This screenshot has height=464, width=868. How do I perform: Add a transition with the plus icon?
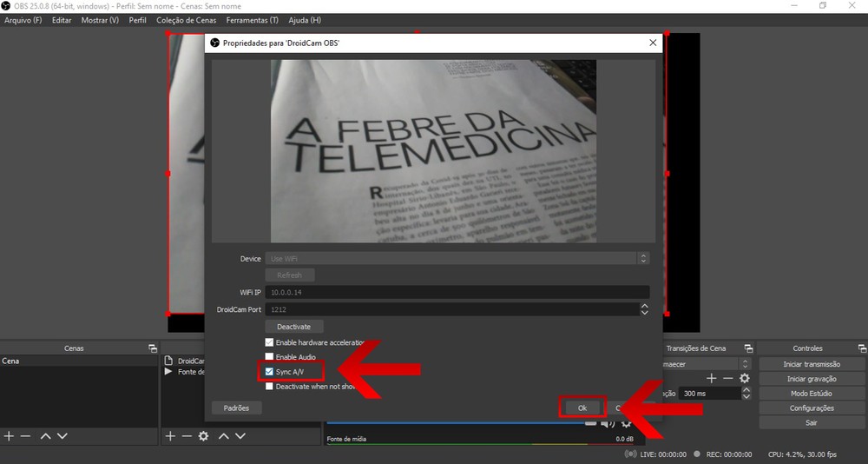coord(712,378)
